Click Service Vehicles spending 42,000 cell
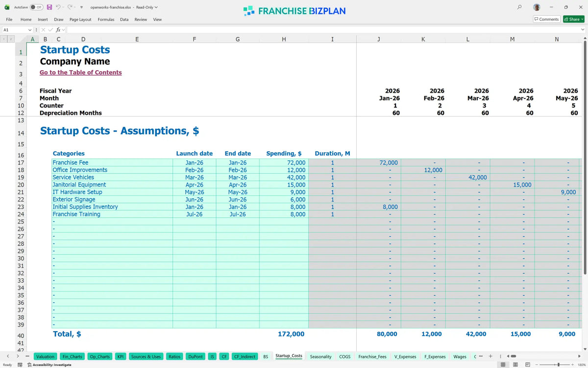The width and height of the screenshot is (588, 368). (x=284, y=177)
